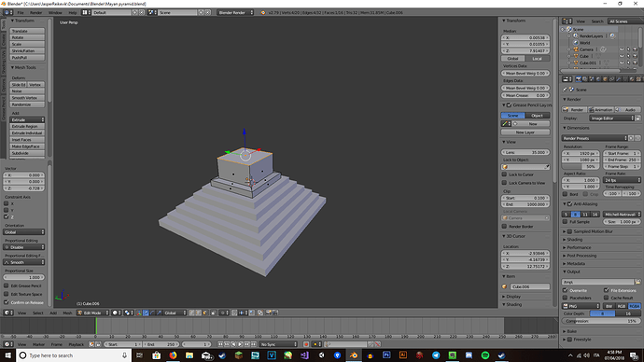Open the Mesh menu in 3D view header
Screen dimensions: 644x362
(x=67, y=313)
